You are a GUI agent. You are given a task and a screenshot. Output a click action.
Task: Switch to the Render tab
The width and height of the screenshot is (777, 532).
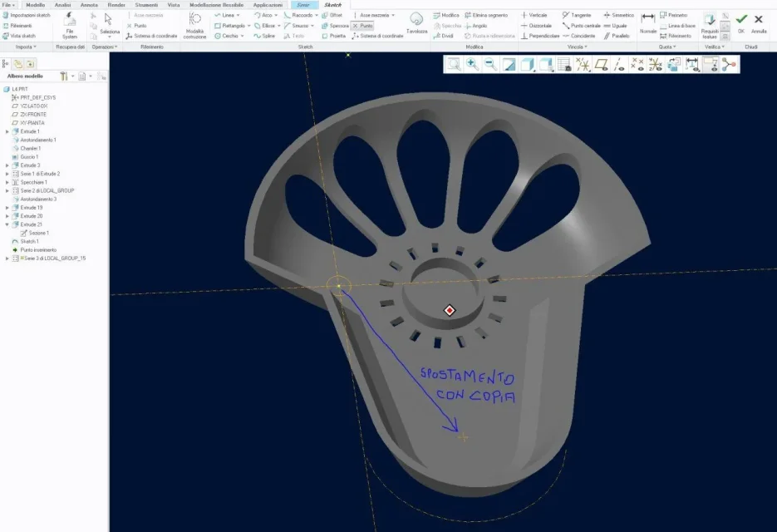116,5
